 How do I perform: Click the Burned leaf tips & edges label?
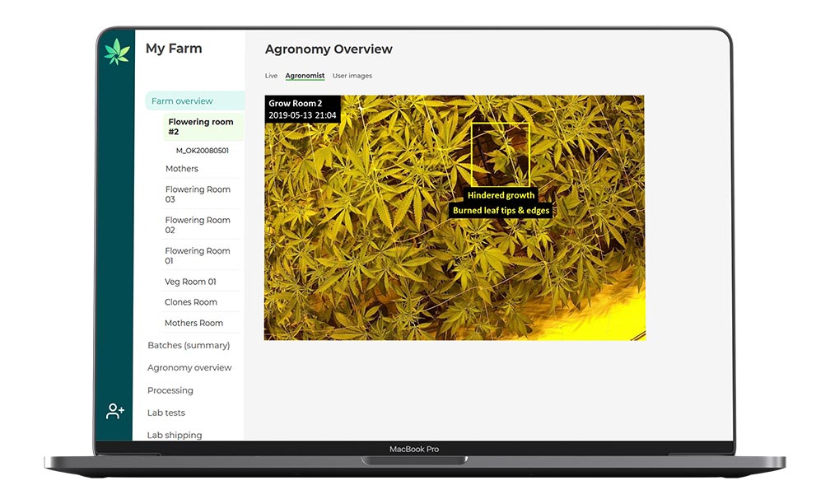[x=501, y=210]
